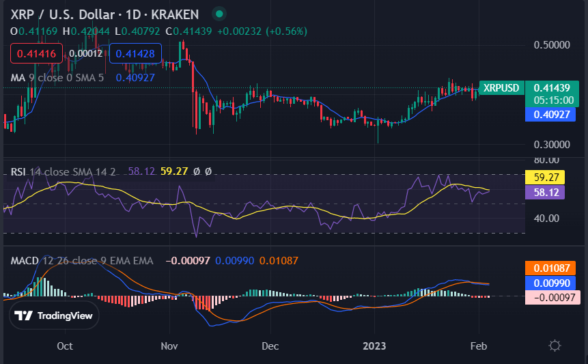Click the 0.50000 level on price axis
Image resolution: width=588 pixels, height=364 pixels.
[x=551, y=45]
